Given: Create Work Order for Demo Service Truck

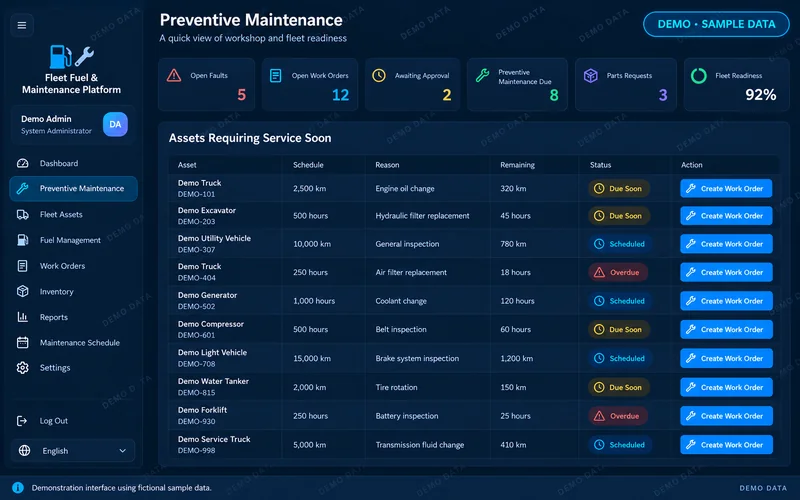Looking at the screenshot, I should coord(726,445).
